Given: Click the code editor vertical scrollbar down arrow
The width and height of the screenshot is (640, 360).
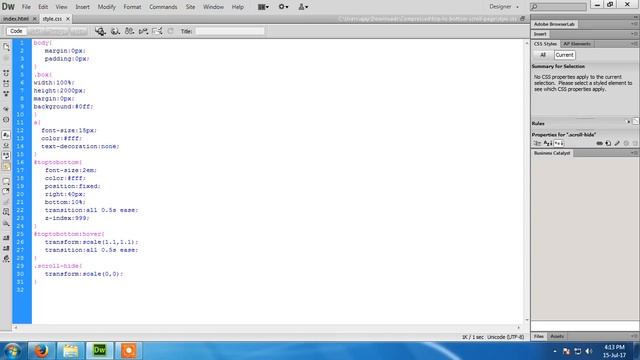Looking at the screenshot, I should (527, 320).
